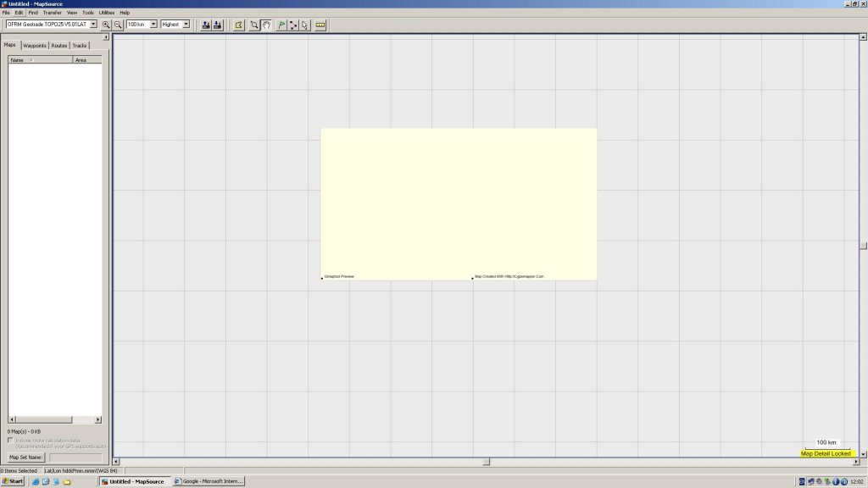Open the Find menu
868x488 pixels.
tap(33, 12)
